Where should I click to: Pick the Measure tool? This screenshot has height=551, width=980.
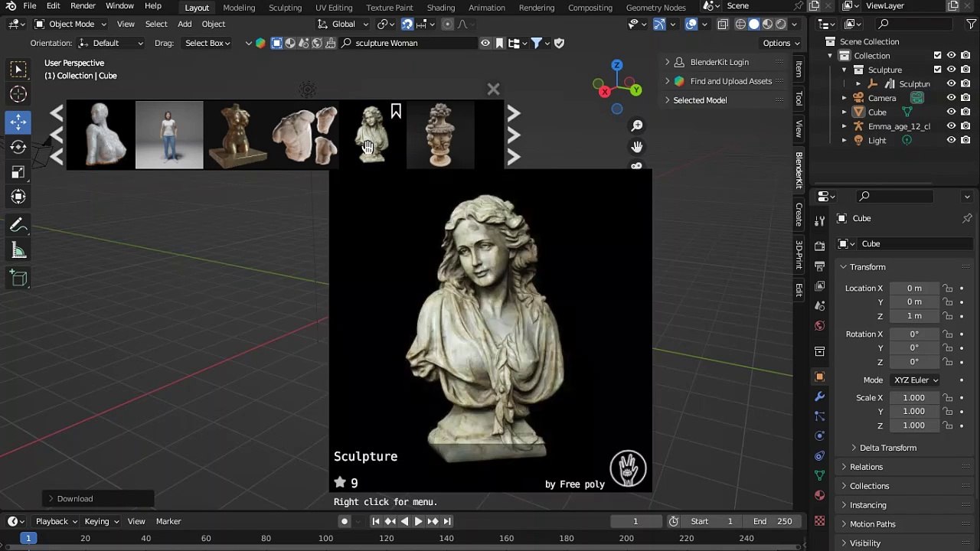(x=18, y=251)
